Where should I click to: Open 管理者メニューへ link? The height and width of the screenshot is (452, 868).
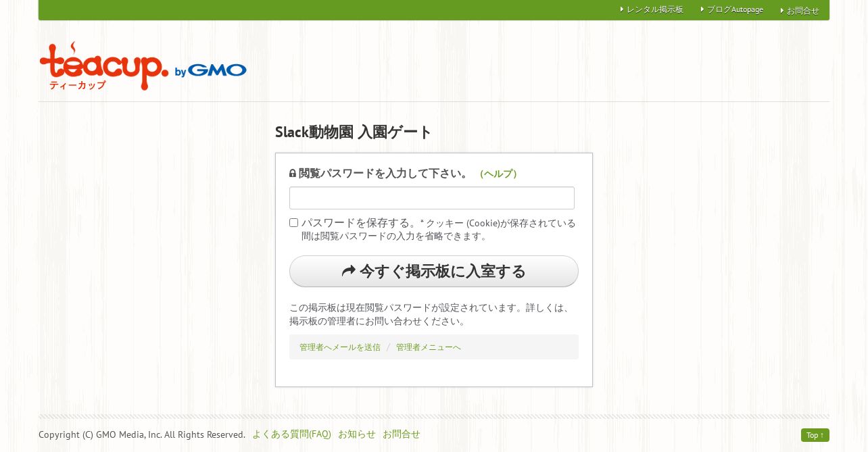429,347
